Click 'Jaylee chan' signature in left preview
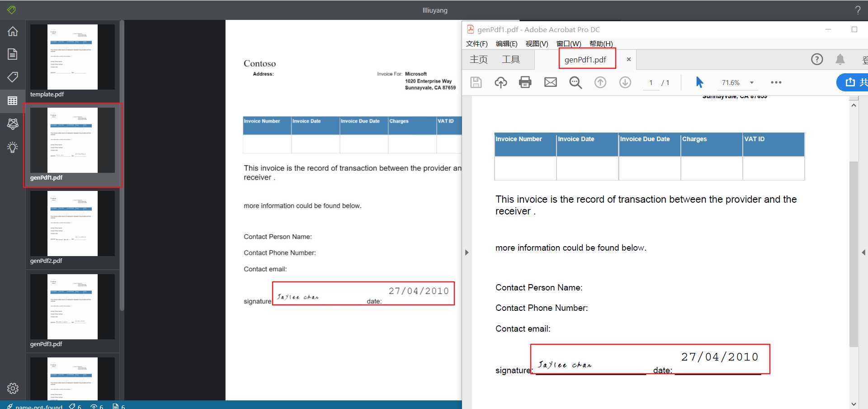The height and width of the screenshot is (409, 868). click(x=298, y=297)
